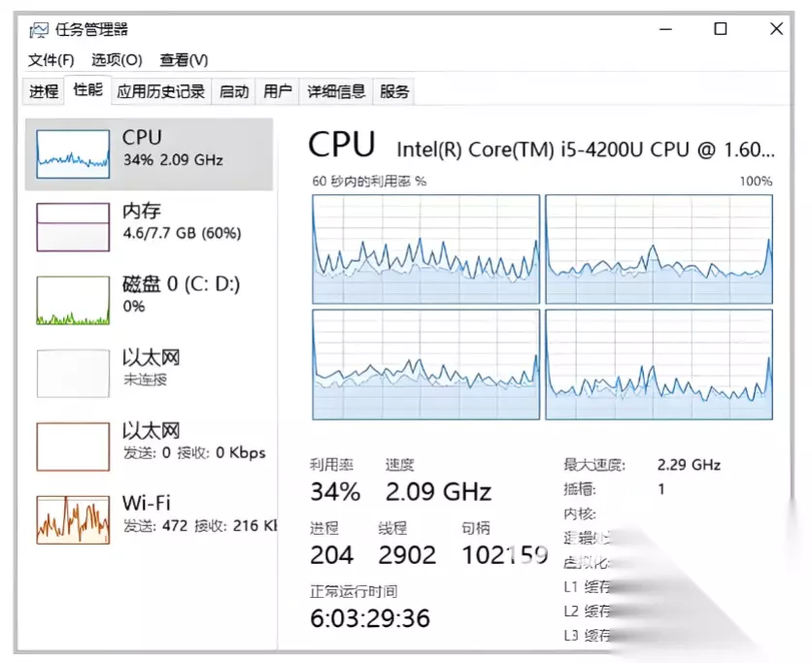Click the top-left CPU core usage graph
The image size is (812, 663).
425,249
